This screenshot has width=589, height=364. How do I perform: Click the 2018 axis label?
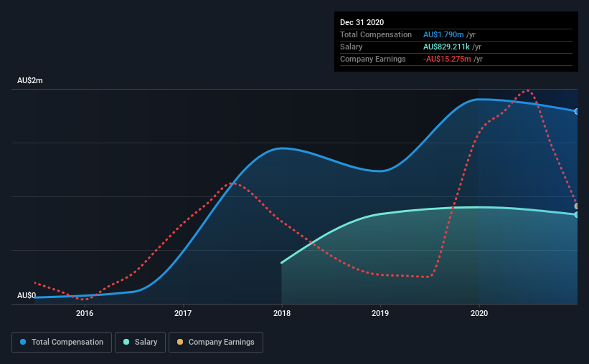point(282,313)
